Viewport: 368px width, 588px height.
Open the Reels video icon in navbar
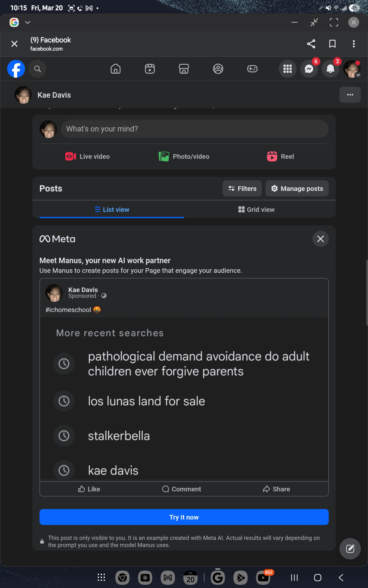150,69
